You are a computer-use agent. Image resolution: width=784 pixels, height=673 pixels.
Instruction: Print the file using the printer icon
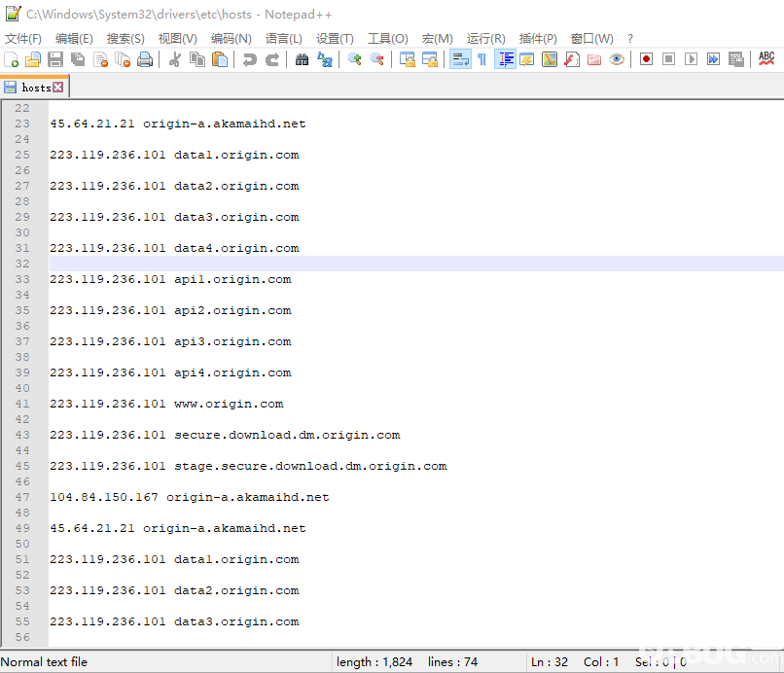pyautogui.click(x=145, y=59)
